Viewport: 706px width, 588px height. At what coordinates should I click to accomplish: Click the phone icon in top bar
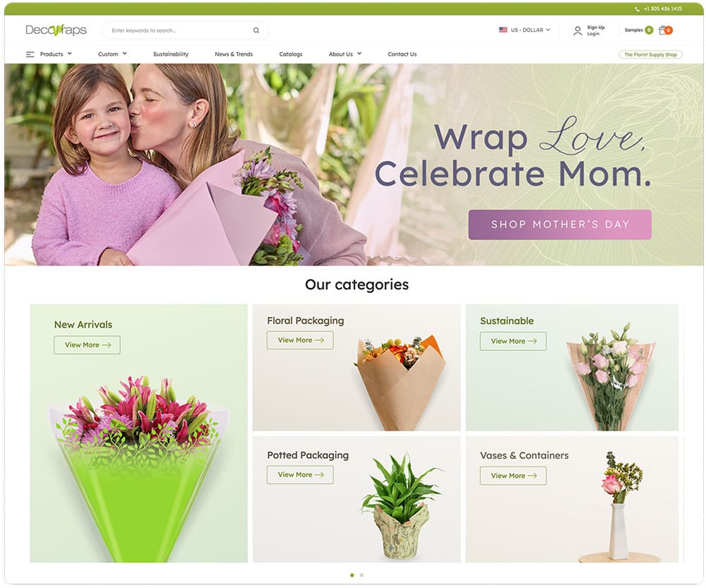(x=637, y=9)
